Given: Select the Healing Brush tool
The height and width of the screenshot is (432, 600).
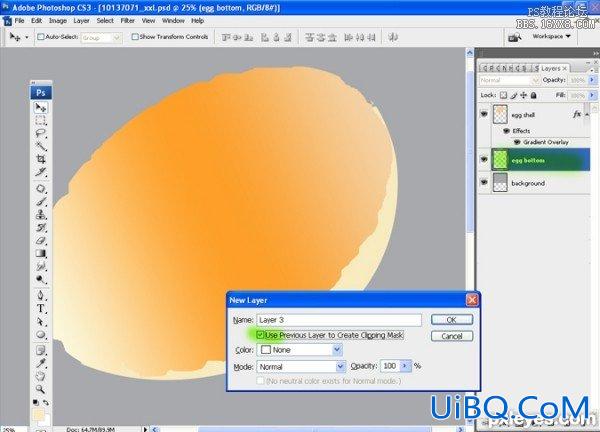Looking at the screenshot, I should [41, 189].
